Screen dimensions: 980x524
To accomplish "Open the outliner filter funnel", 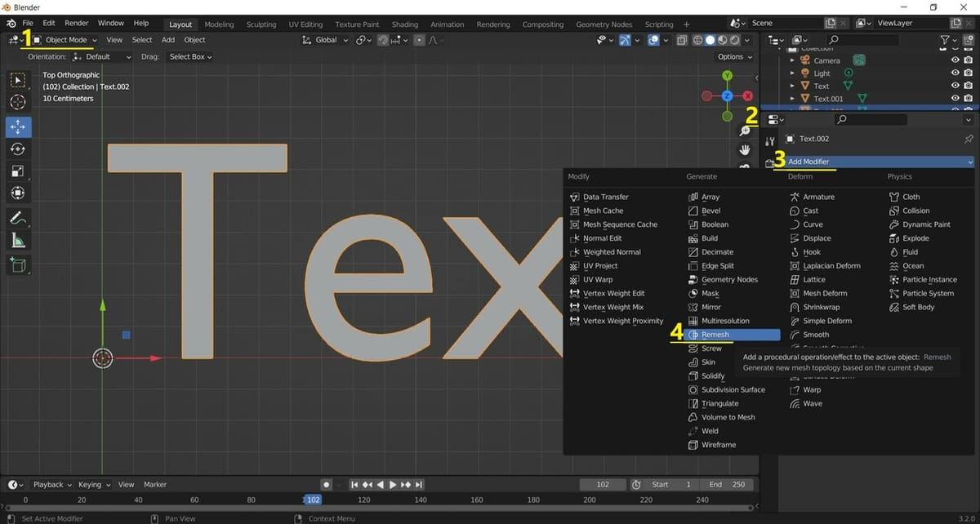I will coord(945,40).
